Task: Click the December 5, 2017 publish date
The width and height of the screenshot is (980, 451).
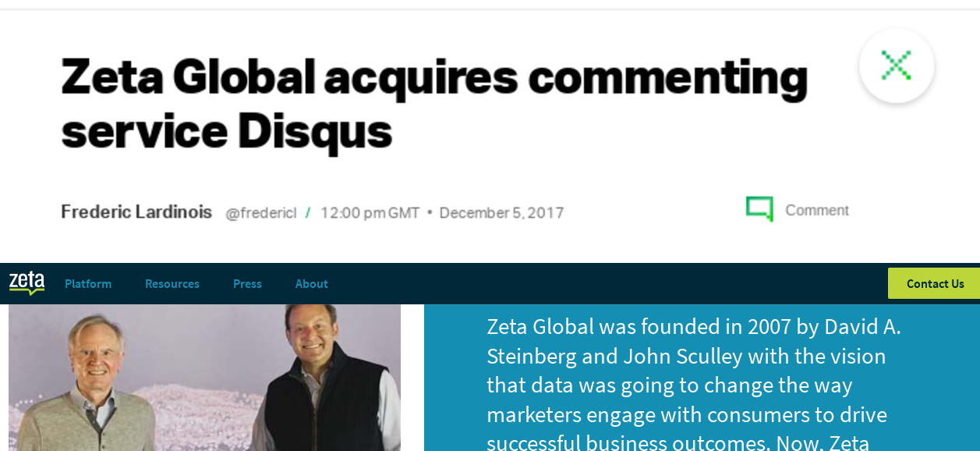Action: (x=501, y=213)
